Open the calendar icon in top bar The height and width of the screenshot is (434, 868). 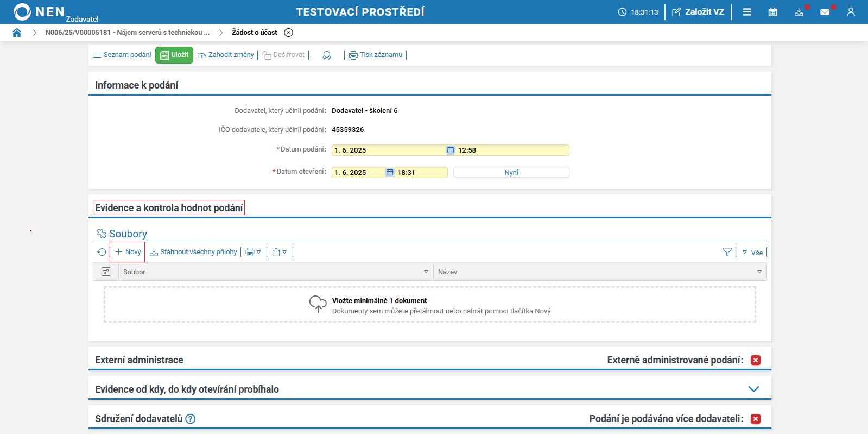pyautogui.click(x=772, y=12)
